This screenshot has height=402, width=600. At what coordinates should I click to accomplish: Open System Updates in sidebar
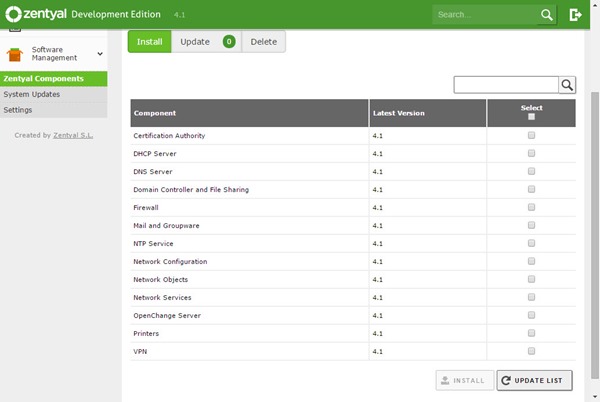point(32,94)
